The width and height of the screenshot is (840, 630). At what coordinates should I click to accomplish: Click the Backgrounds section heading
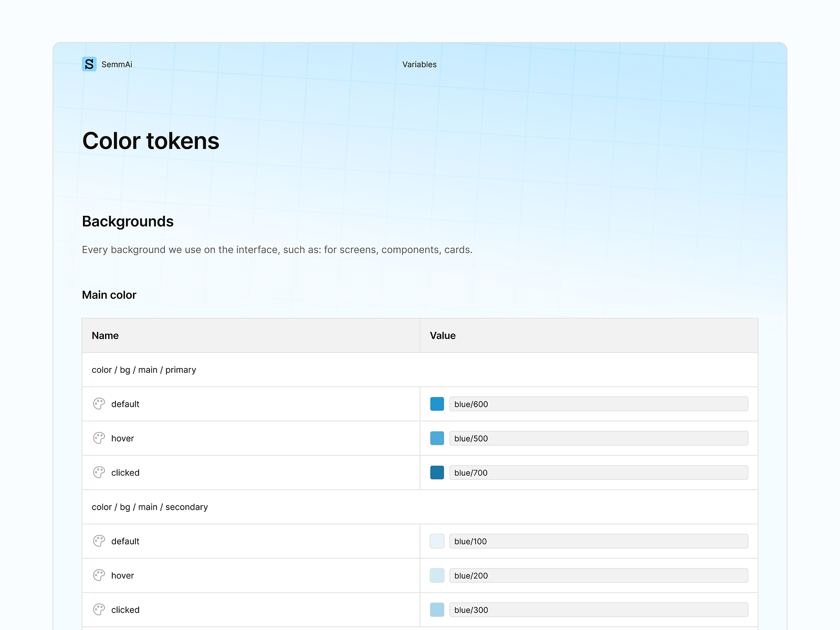pos(128,221)
